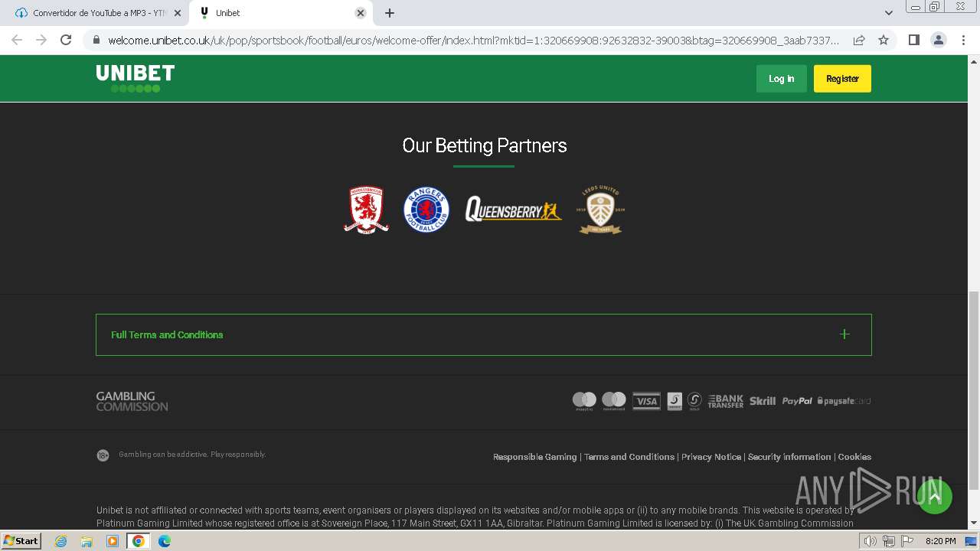Click the yellow Register button
Screen dimensions: 980x551
tap(842, 79)
